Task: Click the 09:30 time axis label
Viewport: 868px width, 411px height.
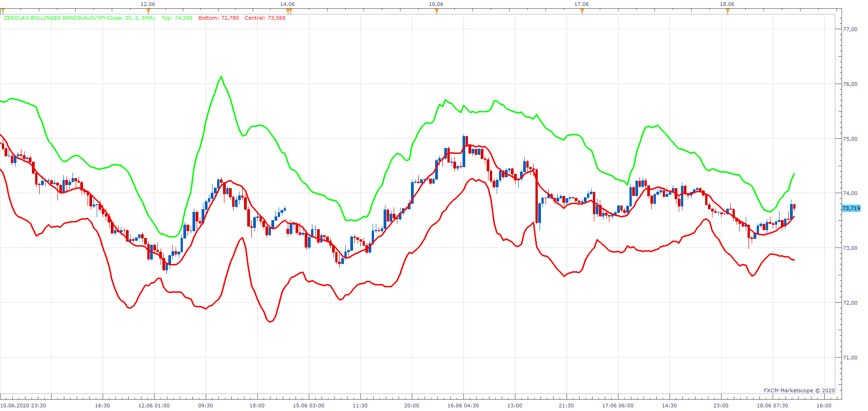Action: point(205,406)
